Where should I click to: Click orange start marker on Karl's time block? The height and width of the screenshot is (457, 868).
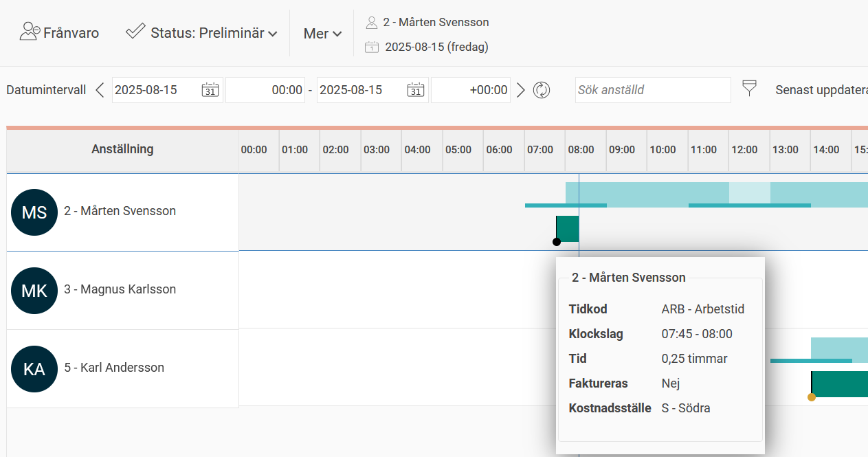click(812, 397)
